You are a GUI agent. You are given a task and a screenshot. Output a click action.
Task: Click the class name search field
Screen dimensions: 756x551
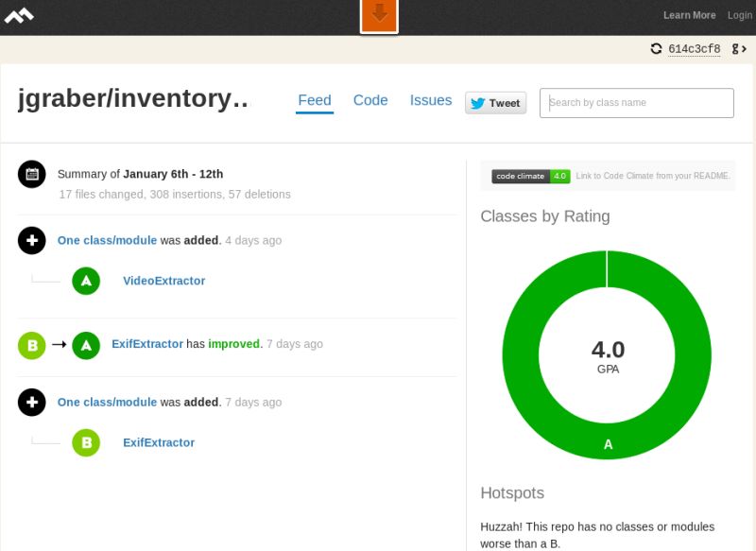point(636,102)
